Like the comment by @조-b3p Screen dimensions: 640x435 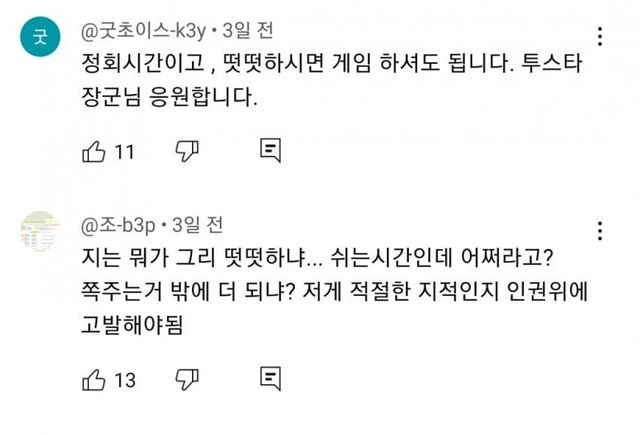coord(93,379)
